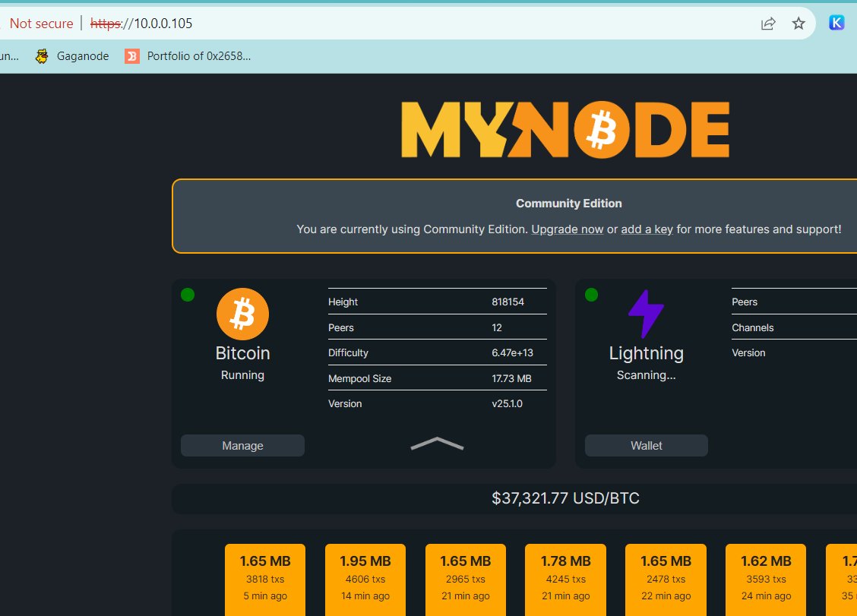This screenshot has height=616, width=857.
Task: Open the 1.78 MB block with 4245 txs
Action: (x=566, y=580)
